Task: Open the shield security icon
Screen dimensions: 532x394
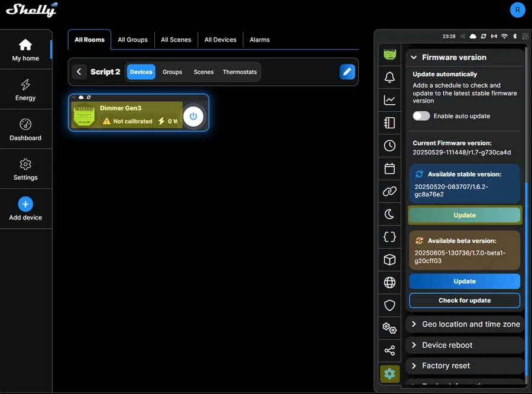Action: point(390,305)
